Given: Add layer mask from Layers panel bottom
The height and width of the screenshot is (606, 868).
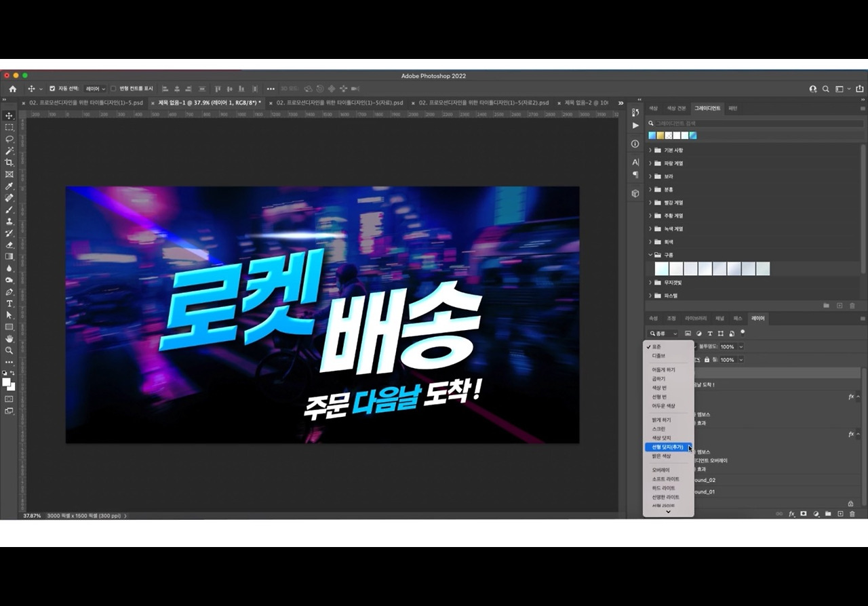Looking at the screenshot, I should click(x=804, y=514).
